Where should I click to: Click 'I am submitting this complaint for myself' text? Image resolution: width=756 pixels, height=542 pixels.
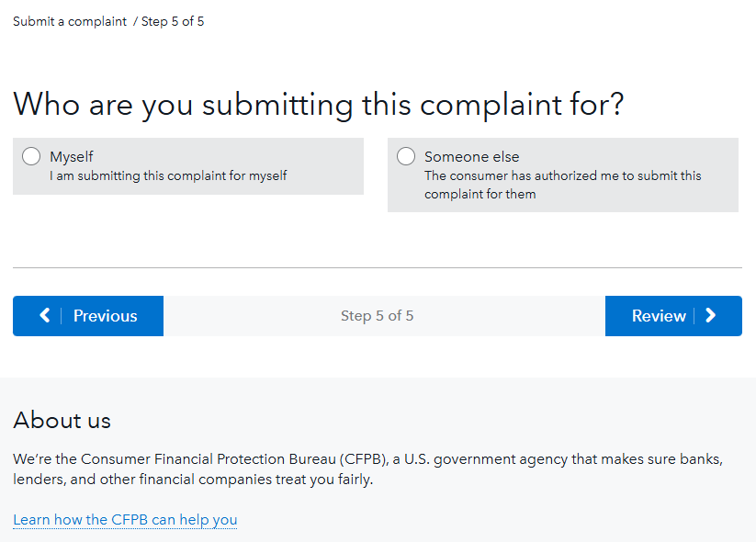(168, 175)
